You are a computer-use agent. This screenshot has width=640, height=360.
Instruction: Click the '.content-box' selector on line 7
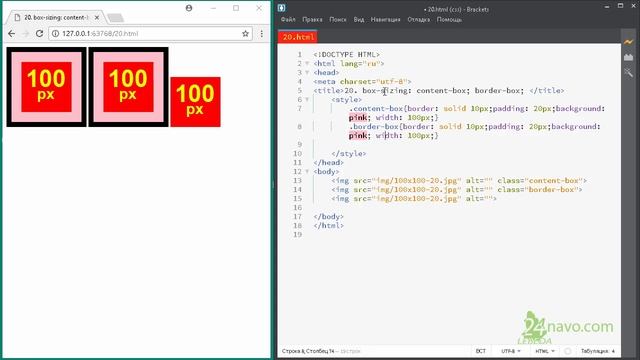click(376, 109)
